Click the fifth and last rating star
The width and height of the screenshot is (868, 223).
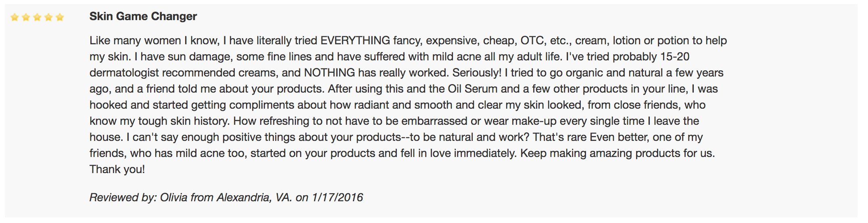60,17
